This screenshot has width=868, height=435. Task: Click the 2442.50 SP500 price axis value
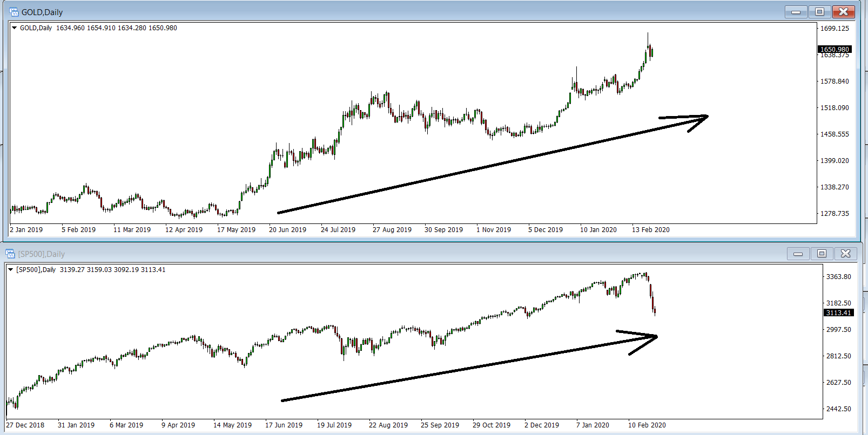pos(838,409)
